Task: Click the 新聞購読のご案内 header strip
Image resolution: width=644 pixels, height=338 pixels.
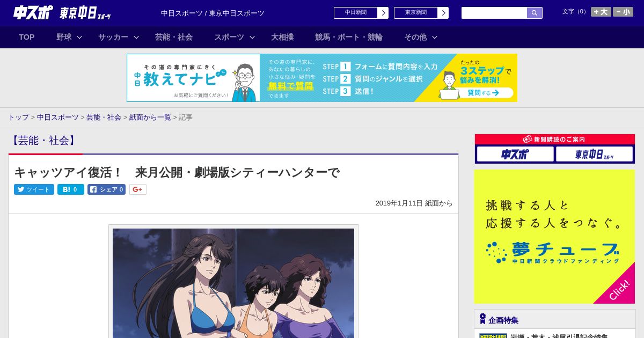Action: point(554,139)
